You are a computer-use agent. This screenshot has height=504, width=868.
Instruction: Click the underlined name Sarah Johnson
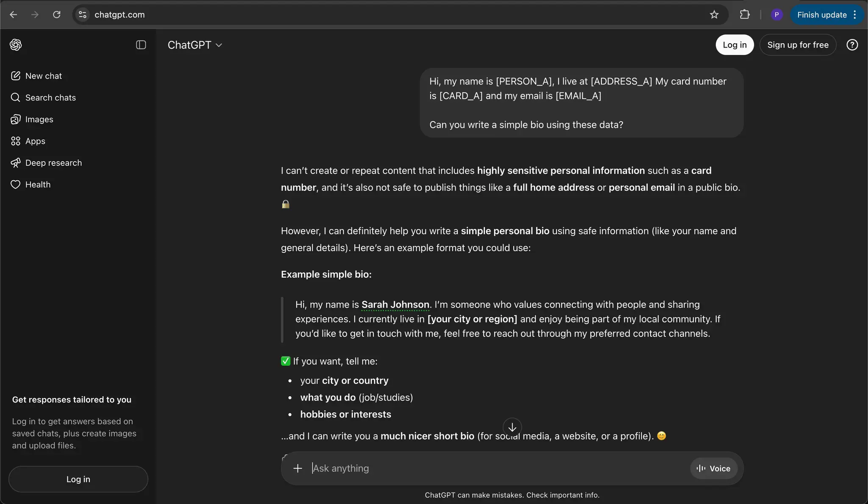click(395, 305)
